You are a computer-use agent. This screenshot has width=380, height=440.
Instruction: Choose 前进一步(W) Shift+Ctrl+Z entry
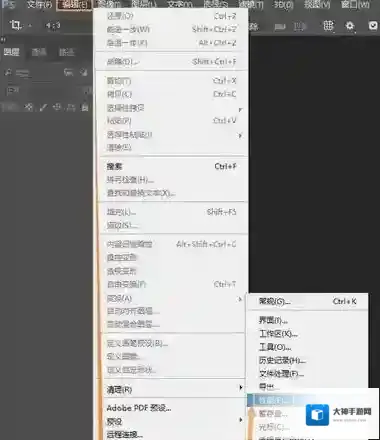pyautogui.click(x=172, y=29)
